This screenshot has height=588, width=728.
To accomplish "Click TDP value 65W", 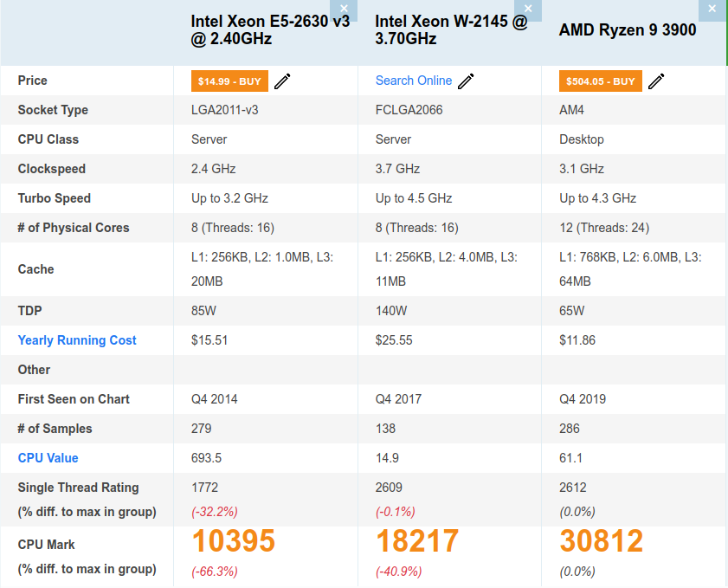I will point(572,311).
